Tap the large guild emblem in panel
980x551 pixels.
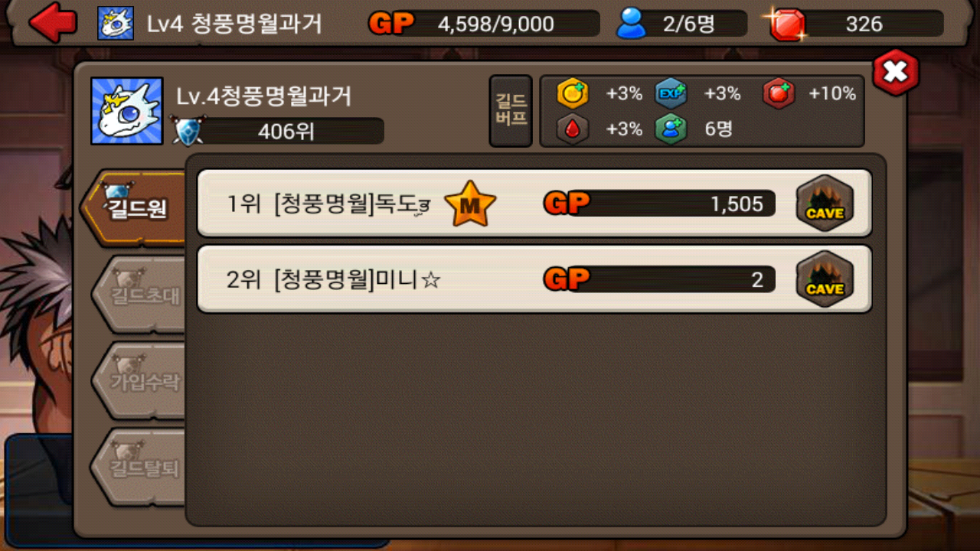tap(127, 111)
